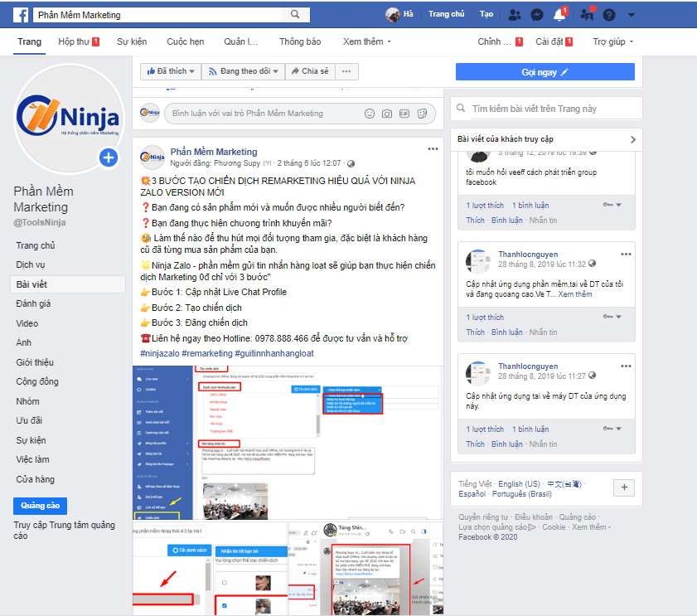Open the post options three-dots menu

pyautogui.click(x=433, y=149)
